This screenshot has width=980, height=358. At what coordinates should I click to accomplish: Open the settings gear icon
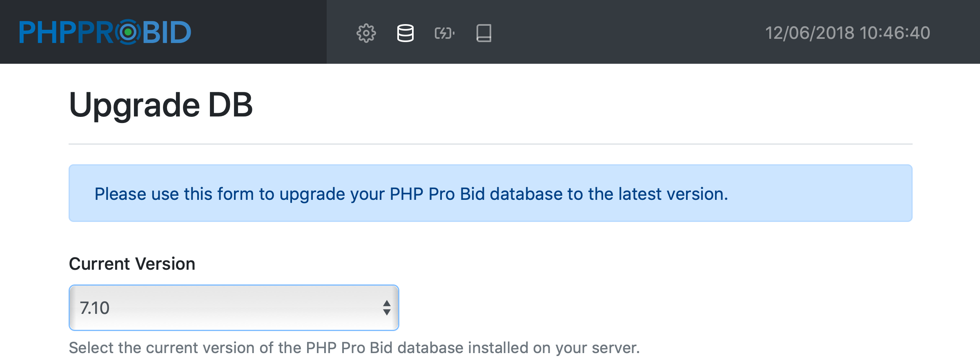pos(366,33)
